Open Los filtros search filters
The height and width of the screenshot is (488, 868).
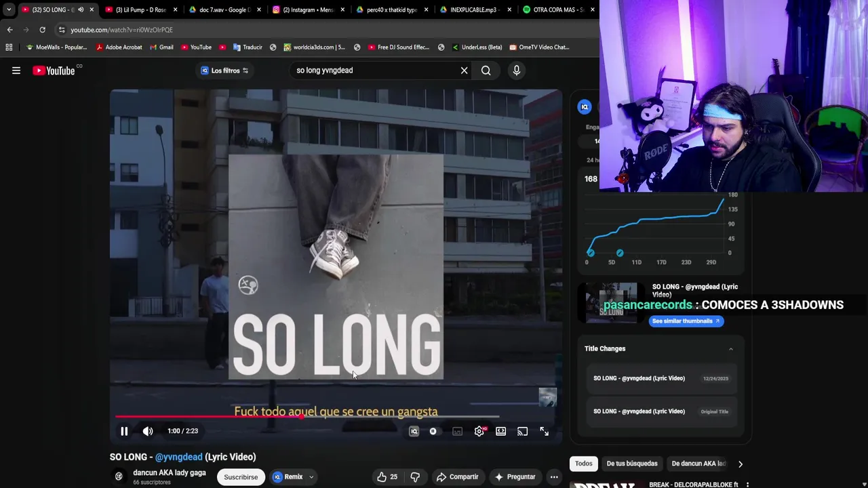click(x=224, y=70)
